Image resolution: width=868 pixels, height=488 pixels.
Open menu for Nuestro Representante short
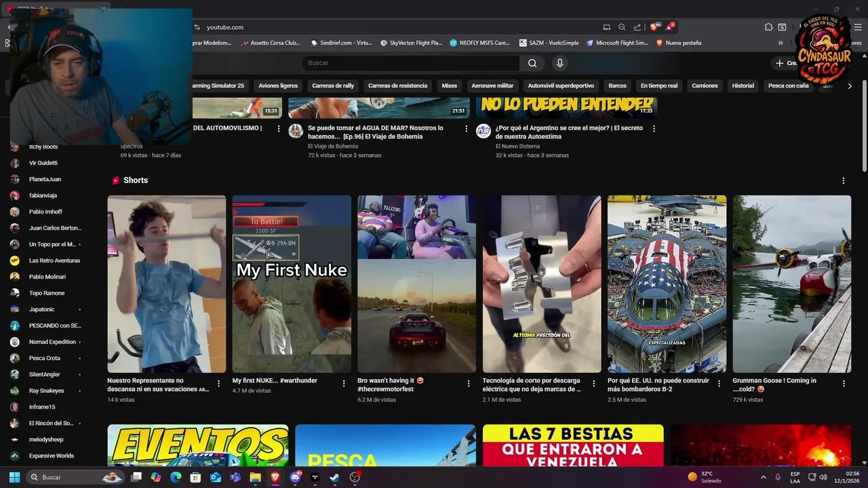click(x=218, y=384)
